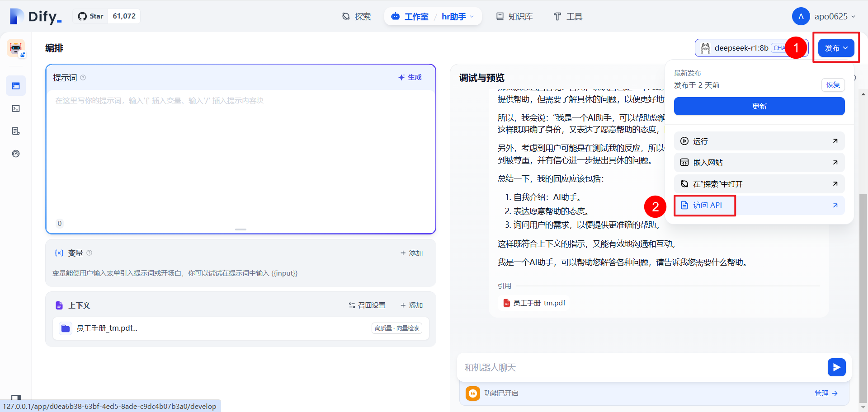Click the apo0625 user avatar

(801, 16)
